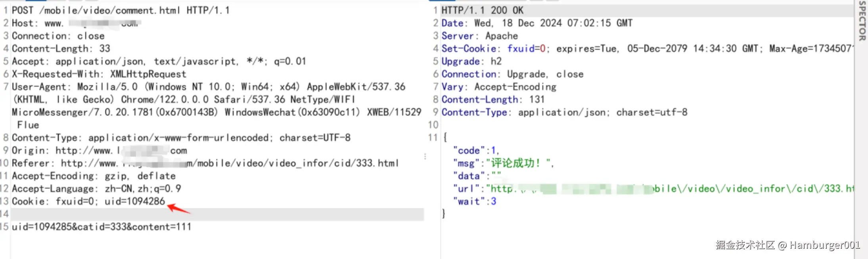Click the "msg" JSON value text

tap(518, 163)
